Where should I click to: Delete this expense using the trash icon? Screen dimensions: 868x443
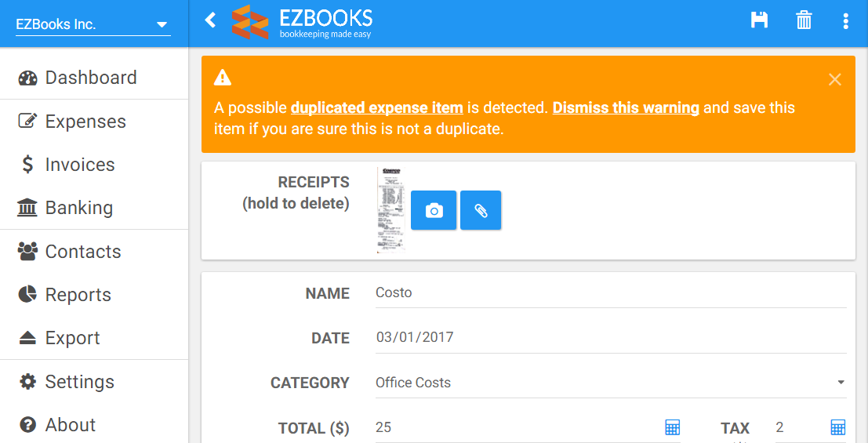(x=804, y=20)
